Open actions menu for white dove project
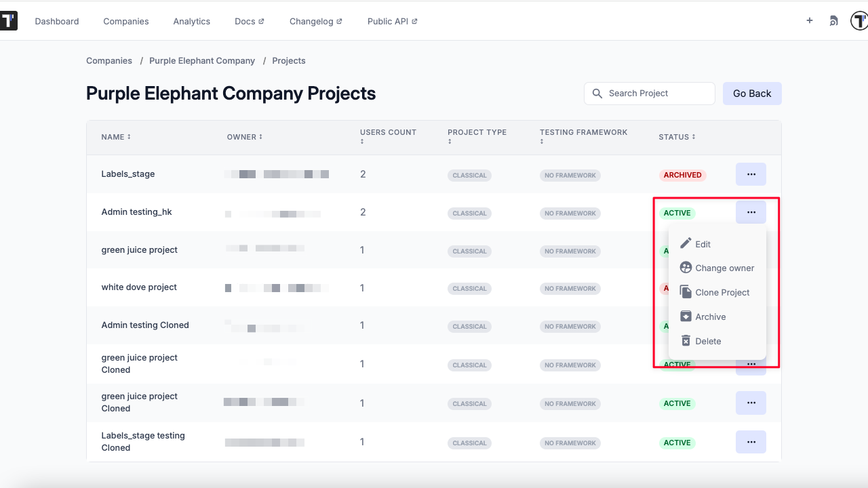The width and height of the screenshot is (868, 488). point(751,287)
